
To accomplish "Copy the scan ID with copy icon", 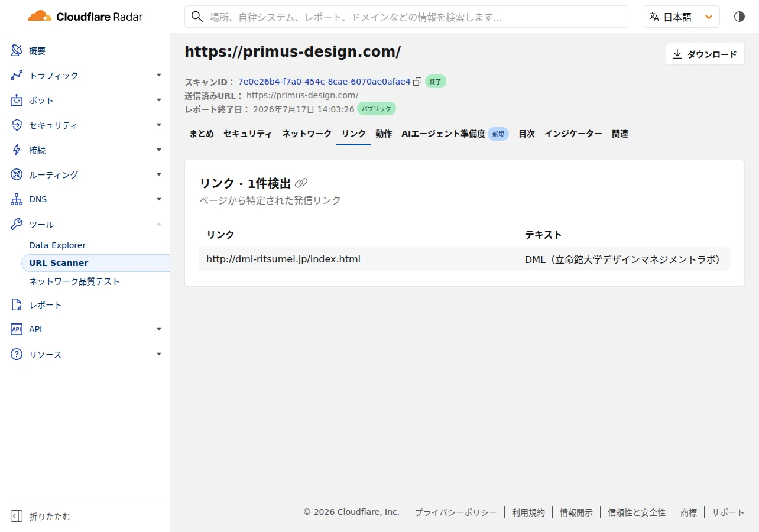I will tap(417, 82).
